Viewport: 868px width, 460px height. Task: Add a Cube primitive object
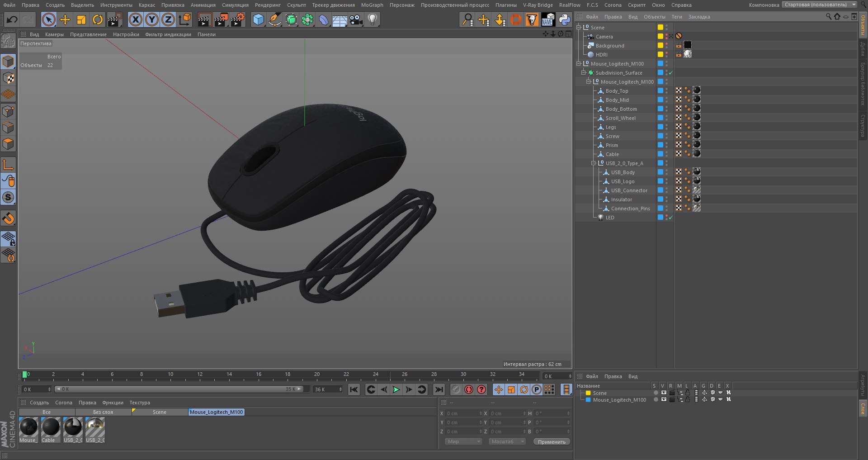pos(258,19)
